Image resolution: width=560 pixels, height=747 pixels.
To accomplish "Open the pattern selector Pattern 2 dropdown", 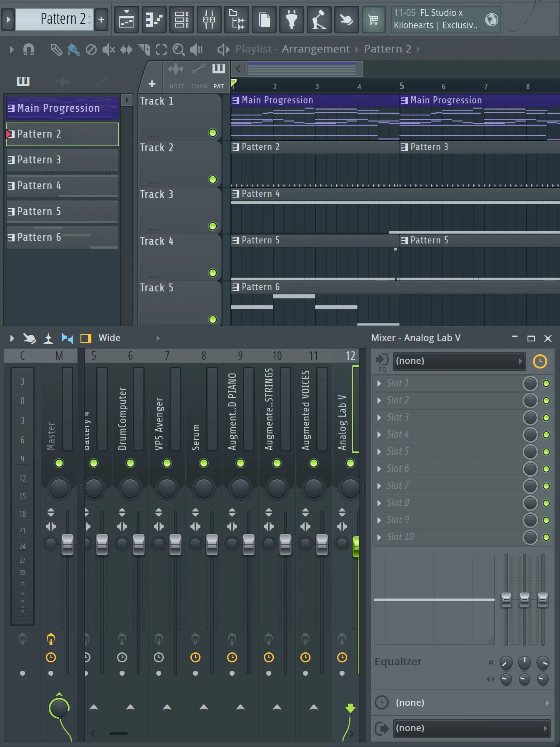I will click(55, 19).
